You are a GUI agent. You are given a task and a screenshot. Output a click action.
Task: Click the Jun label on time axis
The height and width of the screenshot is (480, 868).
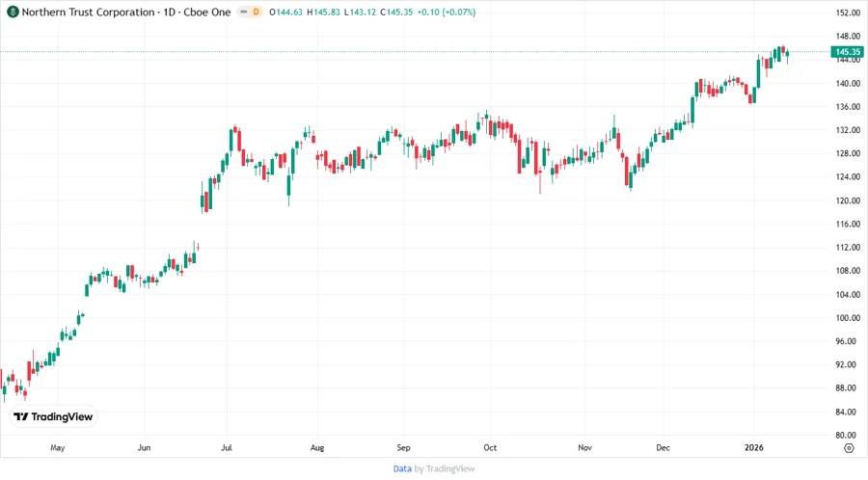click(x=144, y=447)
